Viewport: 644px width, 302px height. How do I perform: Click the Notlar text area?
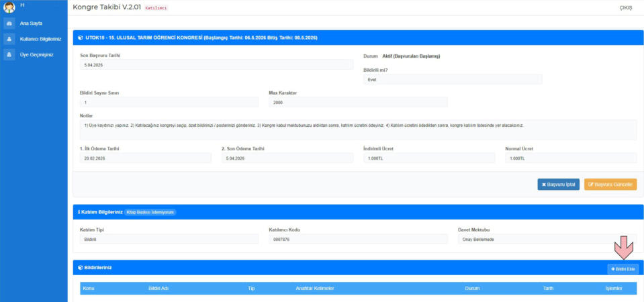[x=358, y=128]
